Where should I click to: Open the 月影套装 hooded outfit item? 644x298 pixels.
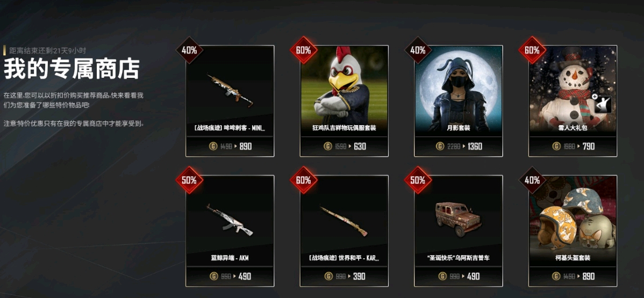click(459, 101)
